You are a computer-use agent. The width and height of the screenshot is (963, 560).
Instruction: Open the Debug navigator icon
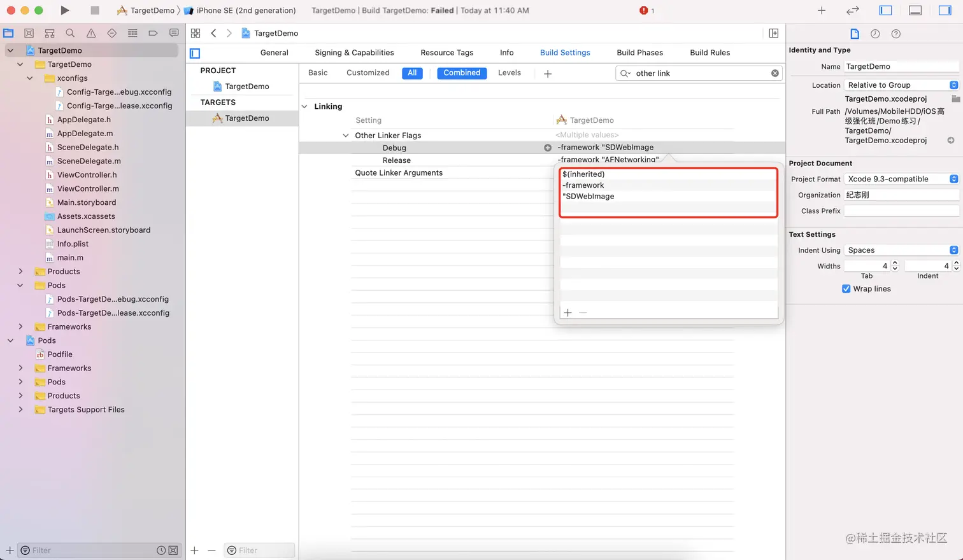[132, 33]
